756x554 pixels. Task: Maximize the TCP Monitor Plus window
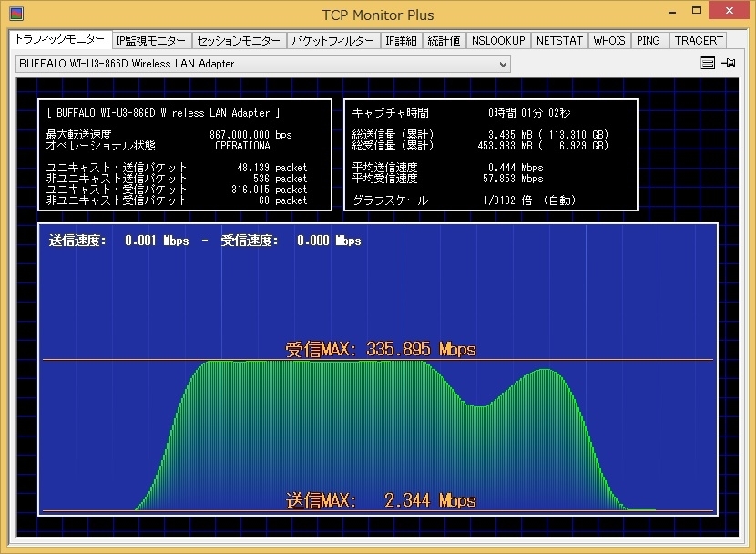click(x=697, y=11)
